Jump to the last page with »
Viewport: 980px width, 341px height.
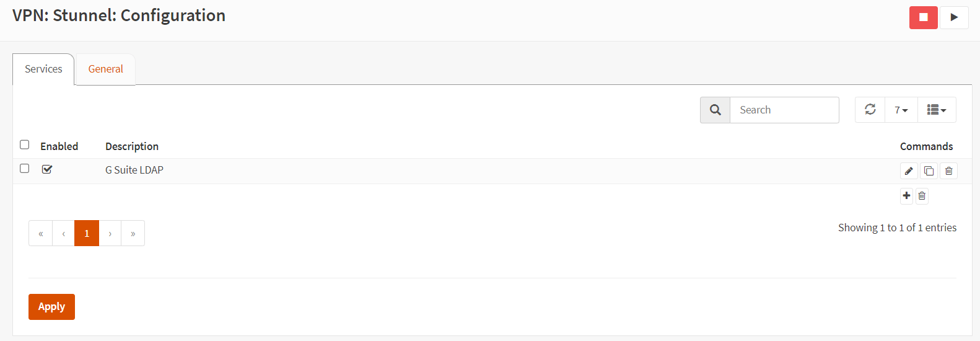[133, 233]
